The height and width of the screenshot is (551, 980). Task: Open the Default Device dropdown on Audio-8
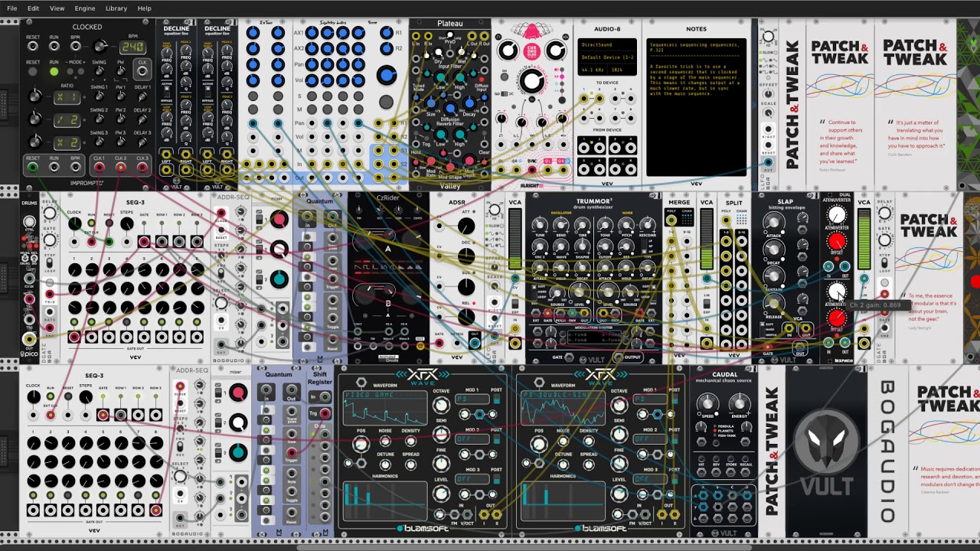point(607,57)
